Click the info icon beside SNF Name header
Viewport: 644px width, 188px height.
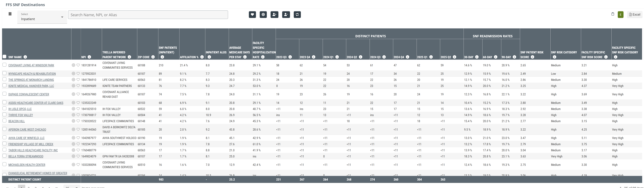coord(25,57)
